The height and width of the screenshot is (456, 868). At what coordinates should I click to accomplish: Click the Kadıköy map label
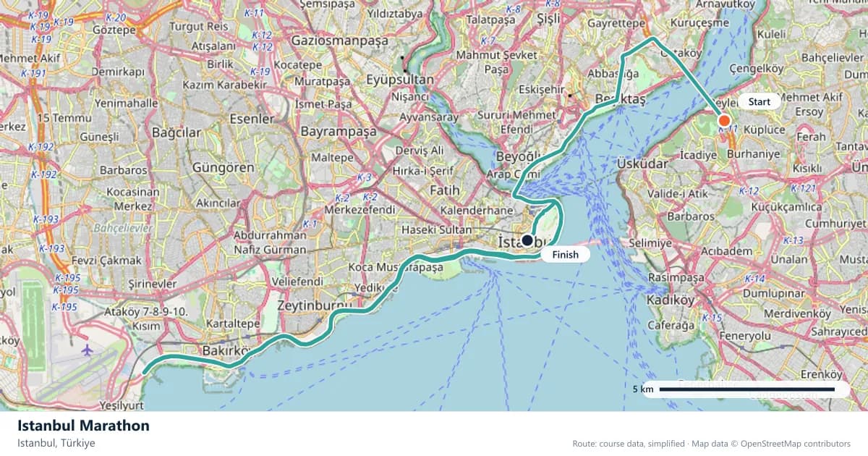pyautogui.click(x=671, y=300)
